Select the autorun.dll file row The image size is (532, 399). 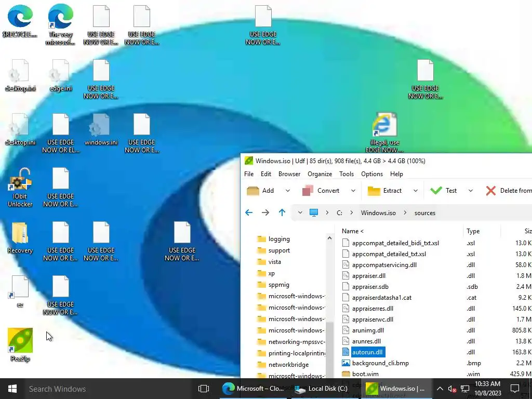coord(436,352)
